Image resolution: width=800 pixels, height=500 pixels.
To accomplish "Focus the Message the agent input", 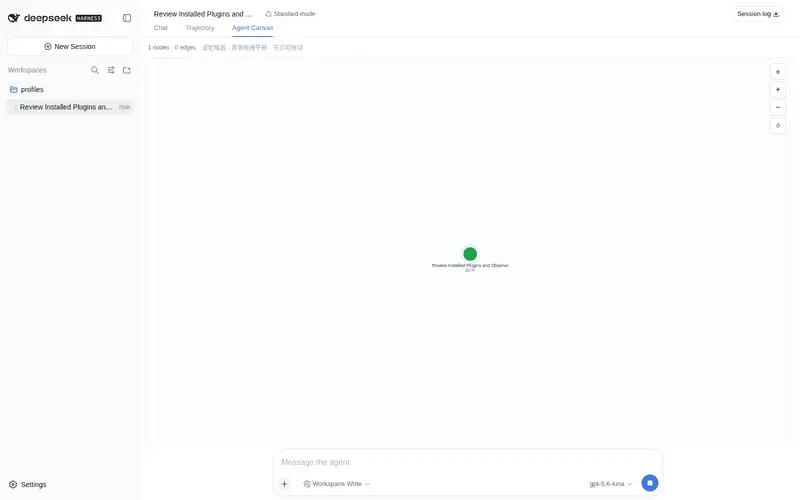I will point(467,462).
